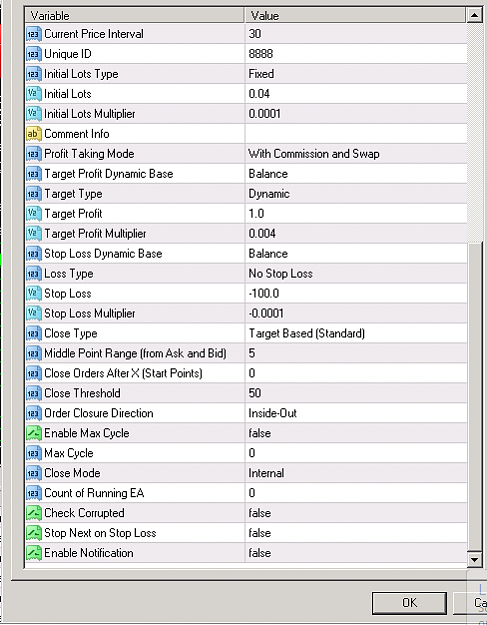Screen dimensions: 487x625
Task: Toggle the Enable Notification false value
Action: pyautogui.click(x=356, y=553)
